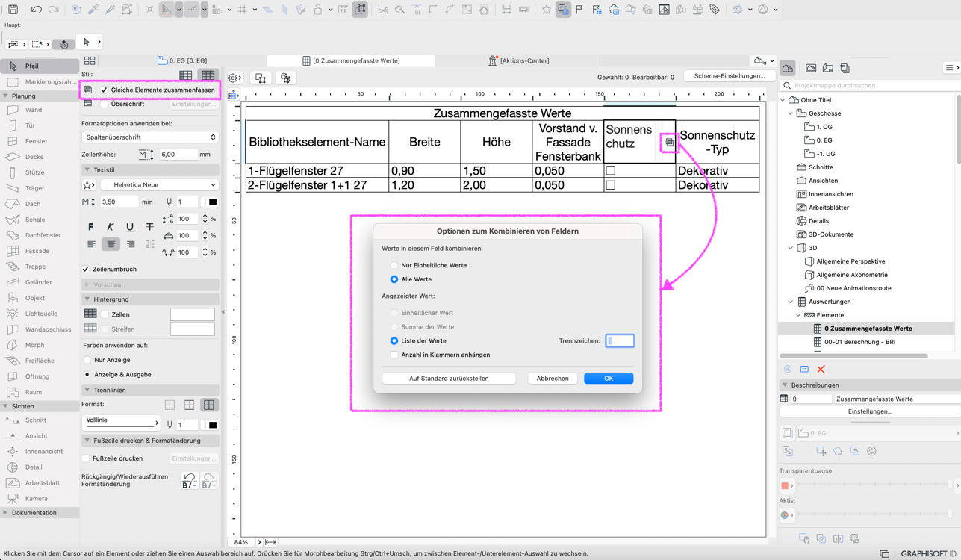961x560 pixels.
Task: Center-align the schedule text
Action: click(111, 244)
